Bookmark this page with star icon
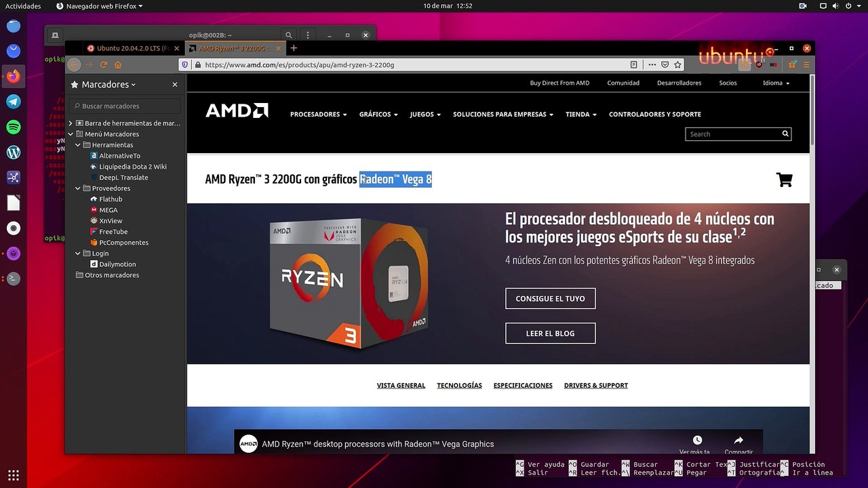Viewport: 868px width, 488px height. tap(677, 65)
